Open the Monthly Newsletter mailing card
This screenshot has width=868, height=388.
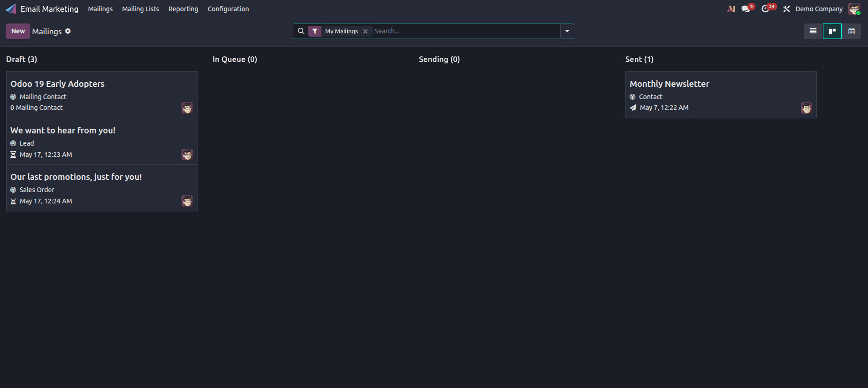click(721, 95)
